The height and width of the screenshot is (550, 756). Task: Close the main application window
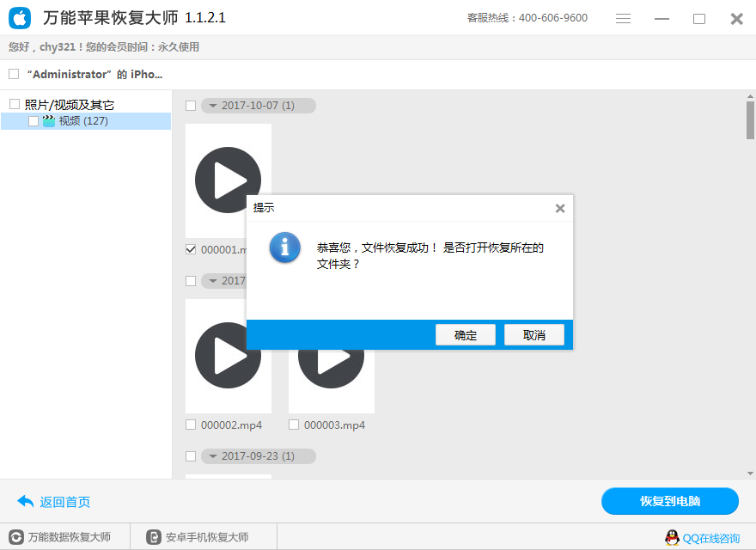click(737, 18)
